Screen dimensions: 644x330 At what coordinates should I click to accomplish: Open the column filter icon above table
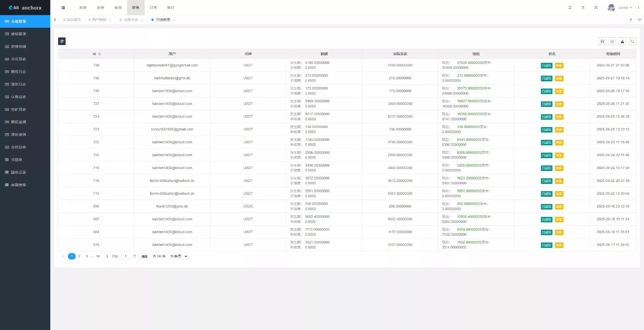coord(602,41)
